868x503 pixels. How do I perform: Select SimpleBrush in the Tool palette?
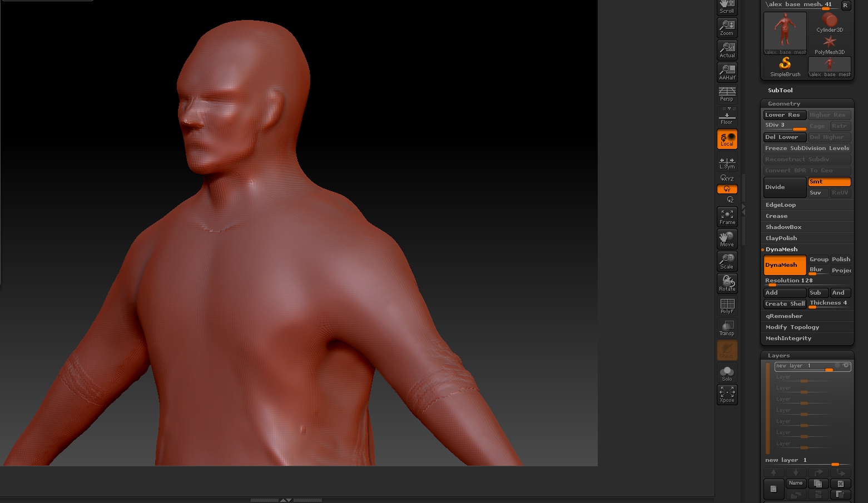click(785, 67)
